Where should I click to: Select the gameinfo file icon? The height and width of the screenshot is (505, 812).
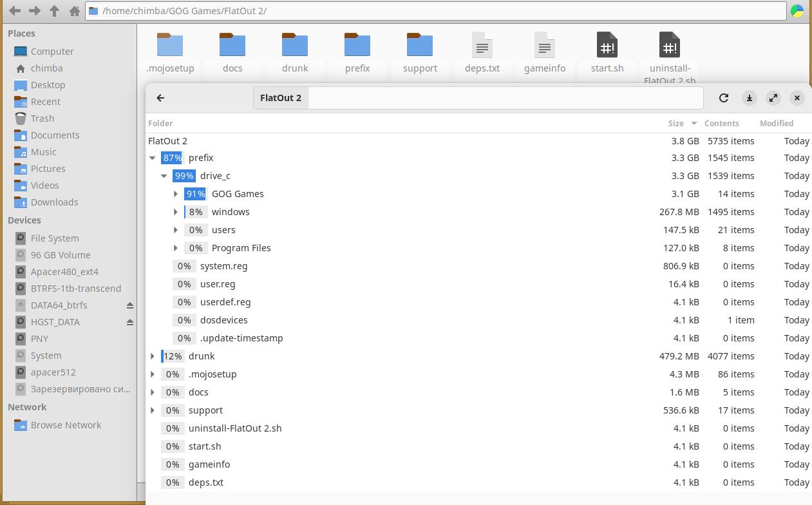(545, 45)
